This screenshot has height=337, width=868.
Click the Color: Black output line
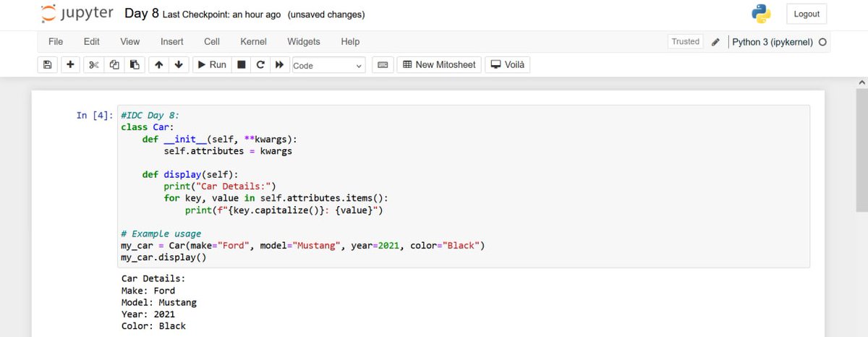click(x=153, y=325)
